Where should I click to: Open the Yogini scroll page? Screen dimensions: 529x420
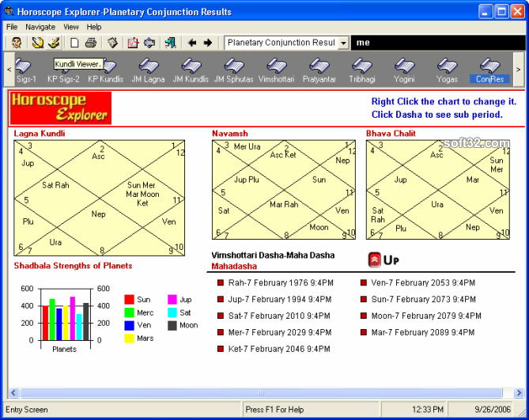(x=404, y=70)
